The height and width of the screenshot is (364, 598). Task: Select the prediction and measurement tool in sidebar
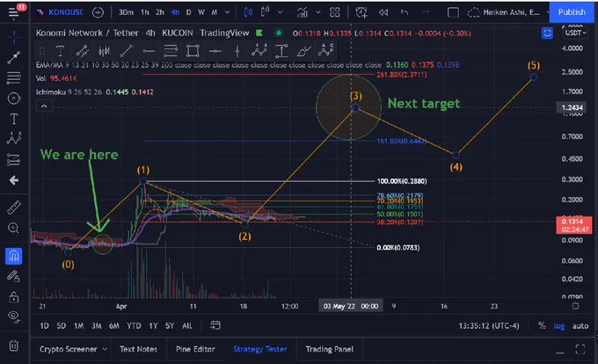[14, 160]
